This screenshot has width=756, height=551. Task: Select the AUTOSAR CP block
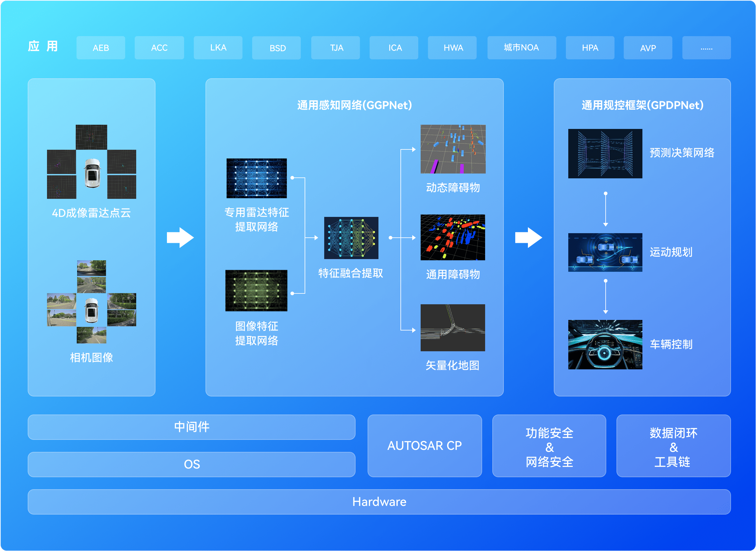point(425,446)
